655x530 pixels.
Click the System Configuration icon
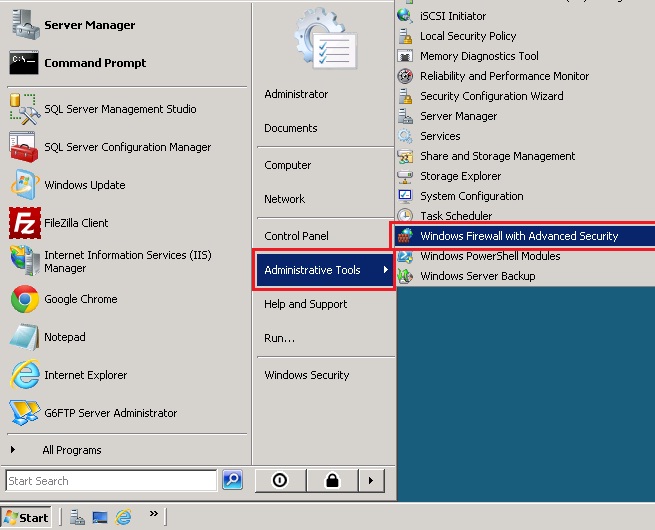[x=405, y=196]
